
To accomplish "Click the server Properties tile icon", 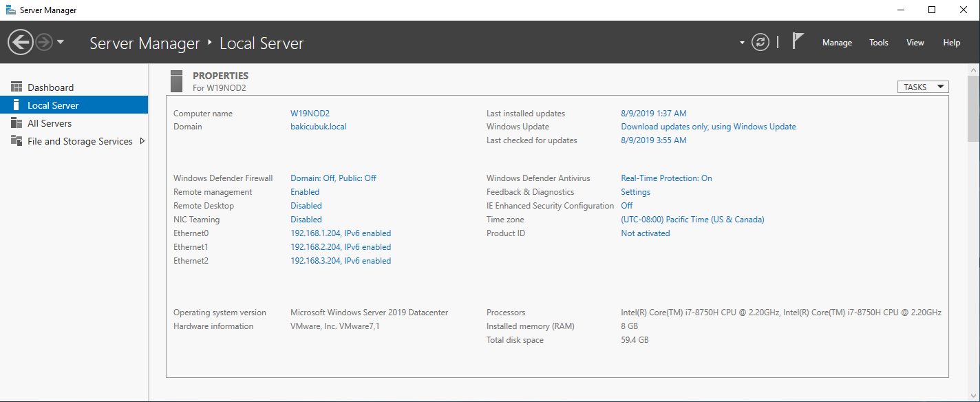I will pyautogui.click(x=177, y=81).
